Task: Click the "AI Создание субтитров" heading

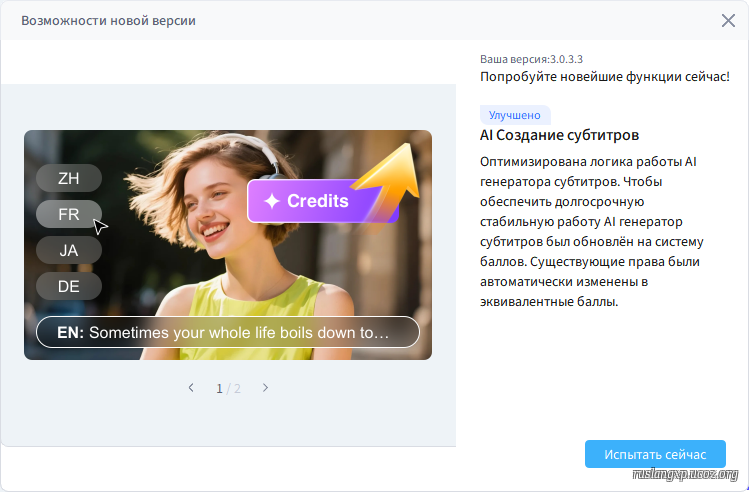Action: point(559,135)
